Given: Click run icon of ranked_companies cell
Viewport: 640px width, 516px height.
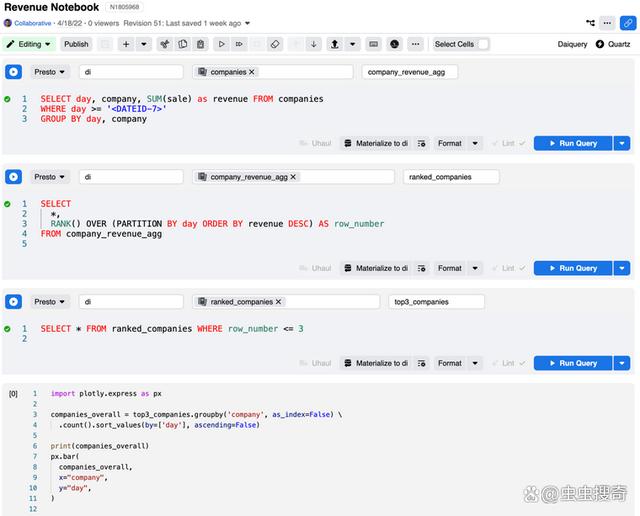Looking at the screenshot, I should (13, 177).
